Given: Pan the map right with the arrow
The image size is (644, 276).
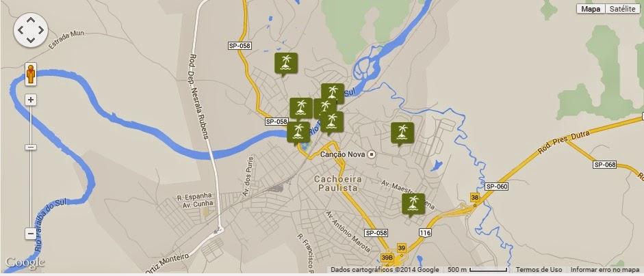Looking at the screenshot, I should click(42, 30).
